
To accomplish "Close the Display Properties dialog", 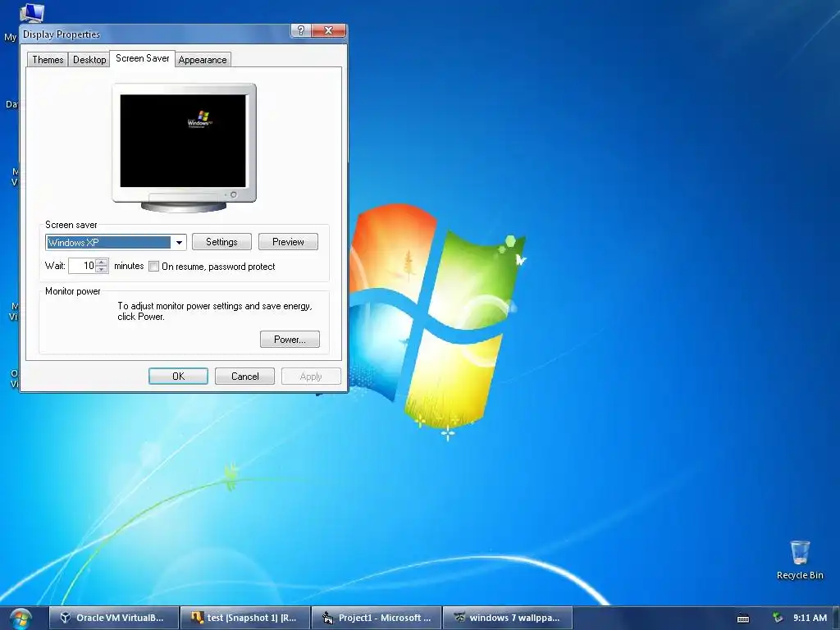I will [328, 30].
